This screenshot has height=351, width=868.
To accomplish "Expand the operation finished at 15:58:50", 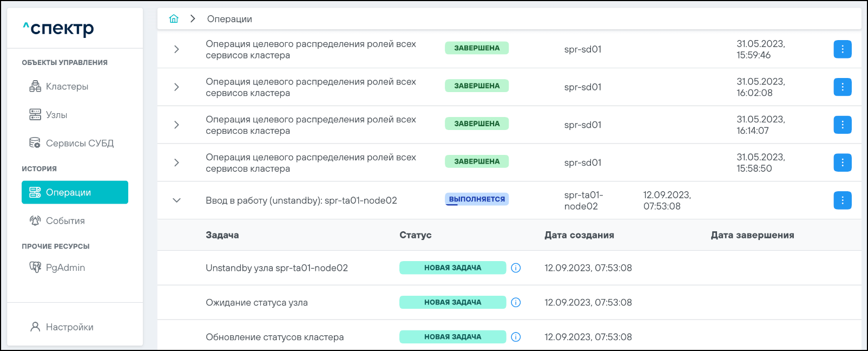I will pyautogui.click(x=176, y=162).
